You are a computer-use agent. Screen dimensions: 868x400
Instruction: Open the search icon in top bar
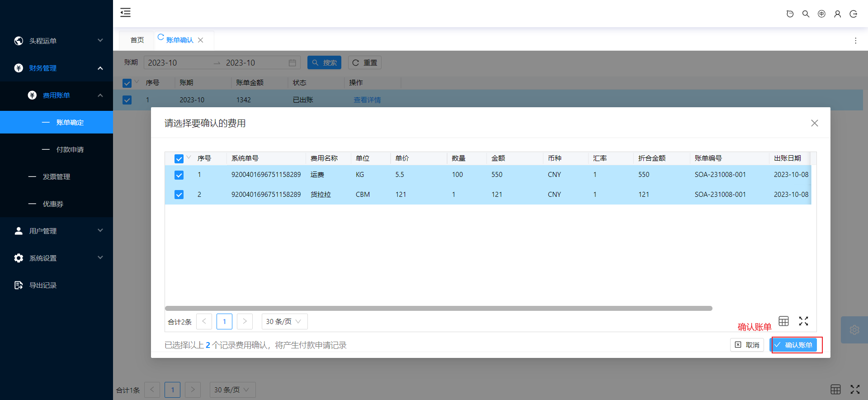click(806, 14)
